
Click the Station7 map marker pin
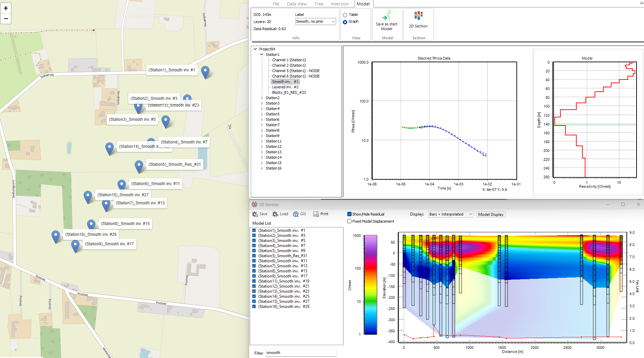tap(106, 206)
